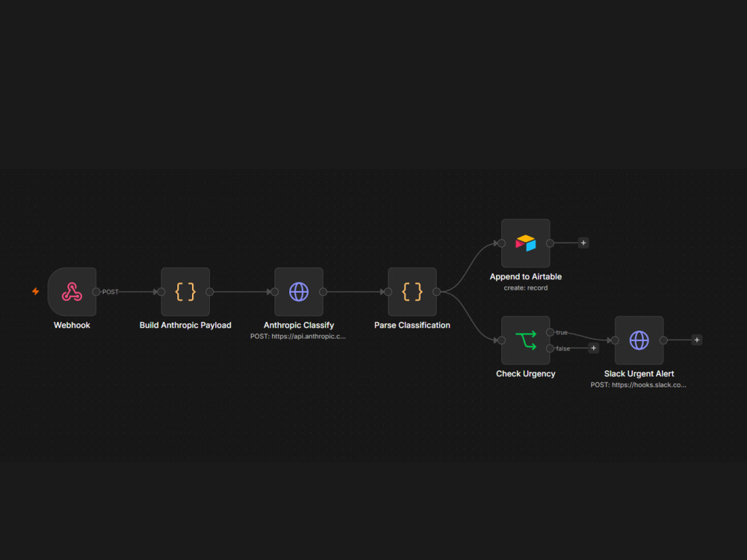Screen dimensions: 747x560
Task: Click the false output connector of Check Urgency
Action: click(550, 348)
